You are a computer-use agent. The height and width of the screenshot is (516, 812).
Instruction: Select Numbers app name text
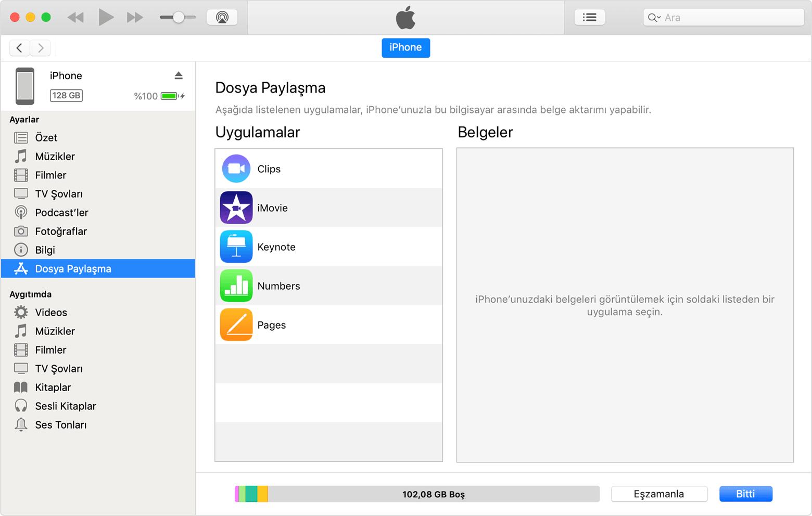point(279,286)
